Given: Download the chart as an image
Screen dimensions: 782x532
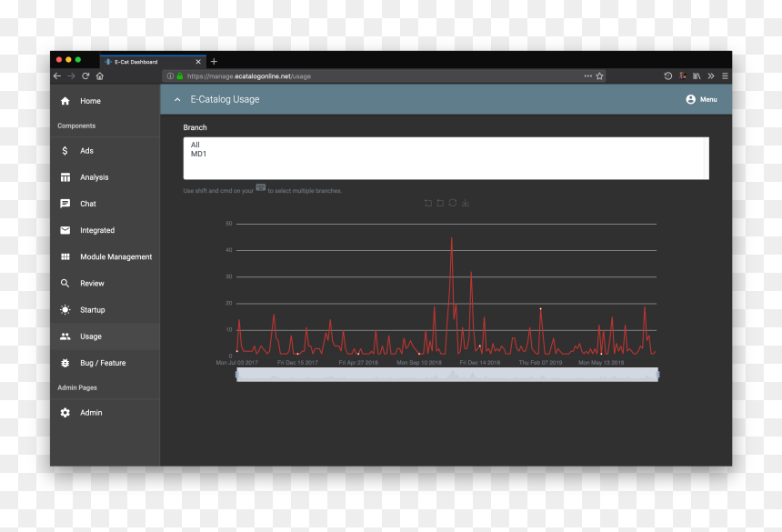Looking at the screenshot, I should point(466,203).
